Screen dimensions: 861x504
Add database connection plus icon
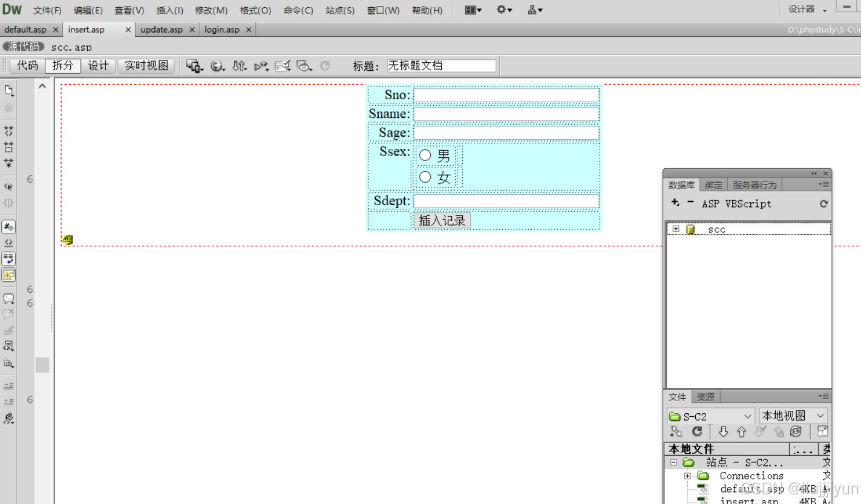pyautogui.click(x=675, y=203)
